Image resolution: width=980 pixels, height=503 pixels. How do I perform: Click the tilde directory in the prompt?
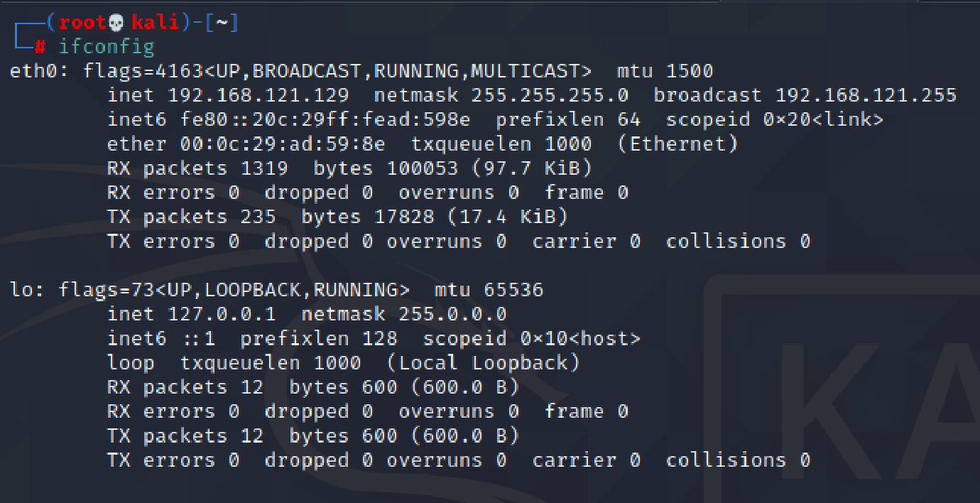[222, 23]
